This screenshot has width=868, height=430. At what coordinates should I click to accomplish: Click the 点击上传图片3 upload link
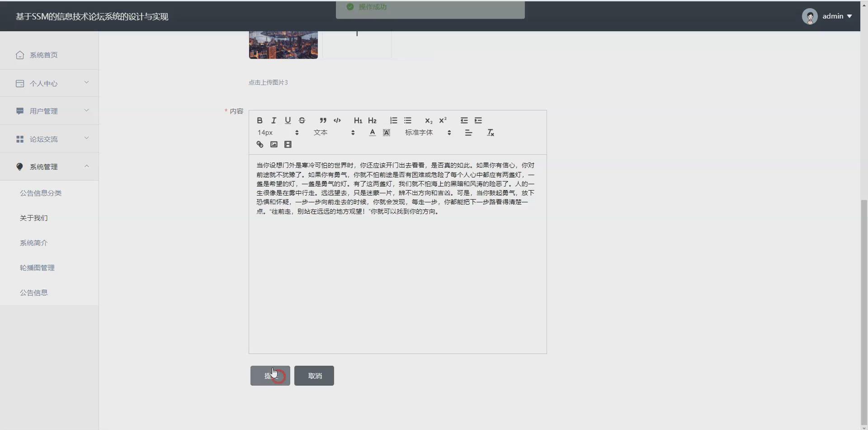click(268, 82)
